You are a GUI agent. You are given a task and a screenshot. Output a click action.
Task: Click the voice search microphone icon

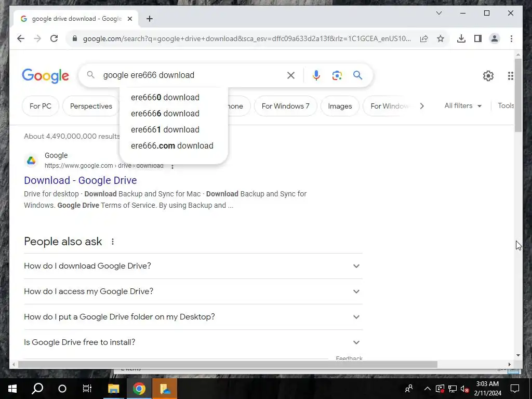(316, 75)
